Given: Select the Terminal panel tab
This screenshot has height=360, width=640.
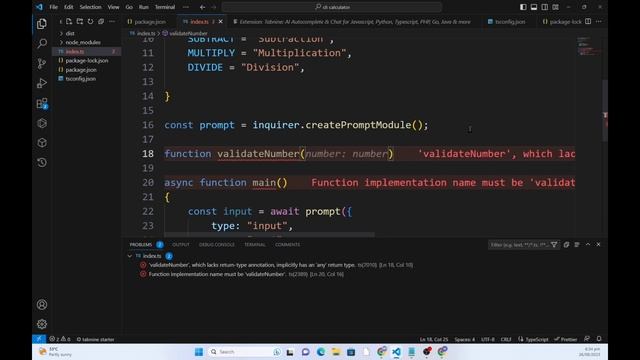Looking at the screenshot, I should (255, 244).
